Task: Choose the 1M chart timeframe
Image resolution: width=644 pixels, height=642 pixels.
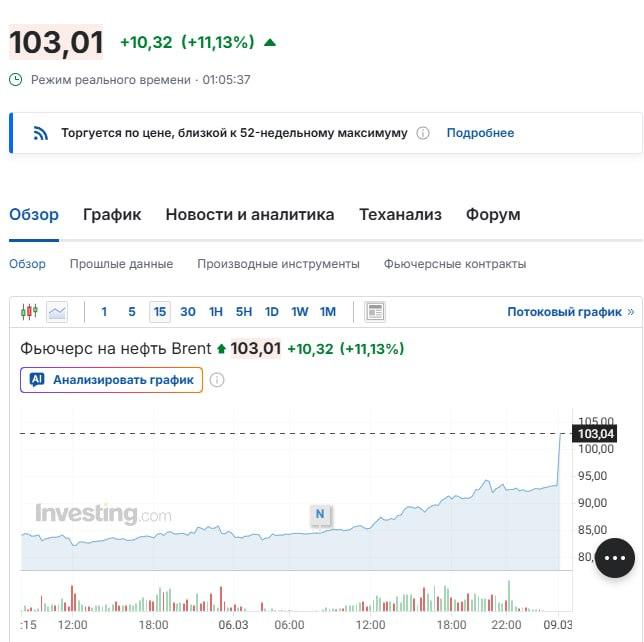Action: [x=328, y=312]
